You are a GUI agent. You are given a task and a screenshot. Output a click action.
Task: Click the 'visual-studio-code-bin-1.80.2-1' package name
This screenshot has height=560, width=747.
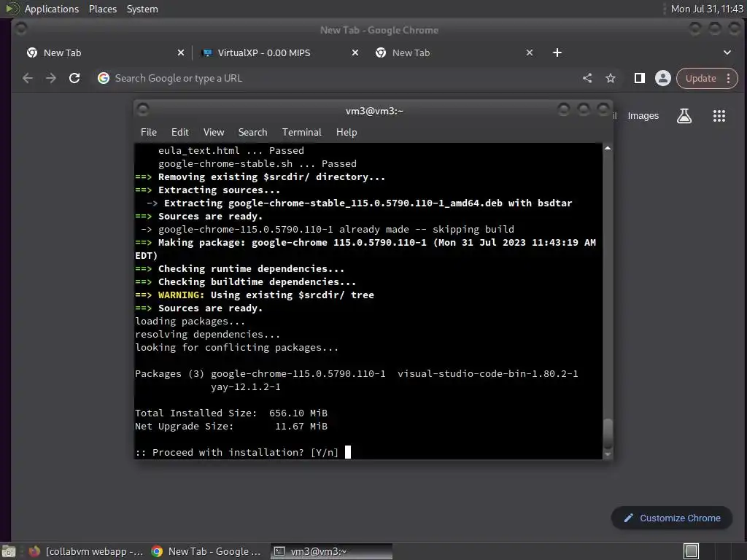[x=488, y=374]
